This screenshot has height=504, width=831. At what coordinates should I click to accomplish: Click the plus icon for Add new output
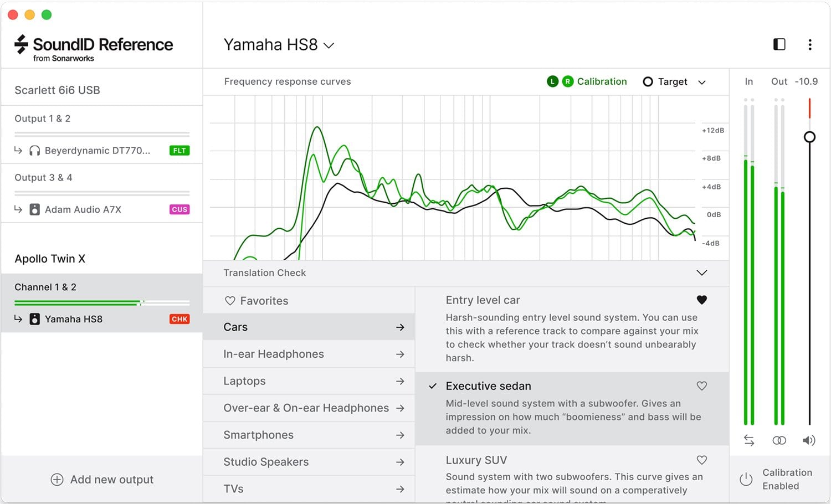pos(57,480)
